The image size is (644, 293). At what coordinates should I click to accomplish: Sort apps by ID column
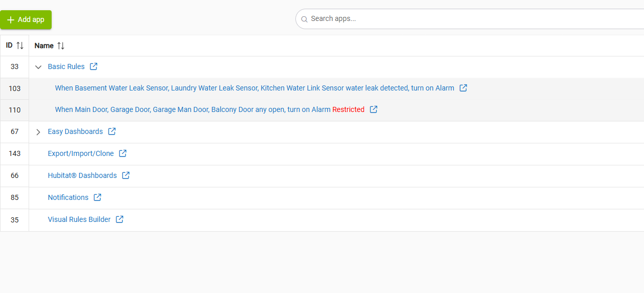(x=20, y=46)
